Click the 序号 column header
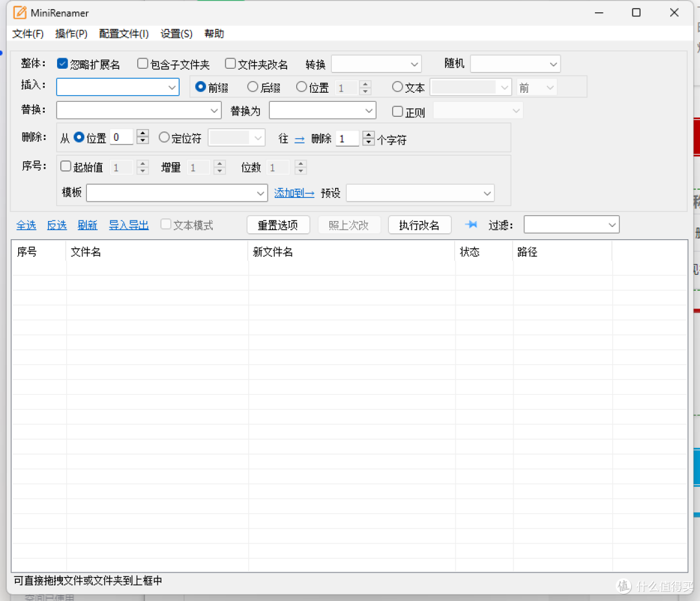Image resolution: width=700 pixels, height=601 pixels. pos(40,252)
